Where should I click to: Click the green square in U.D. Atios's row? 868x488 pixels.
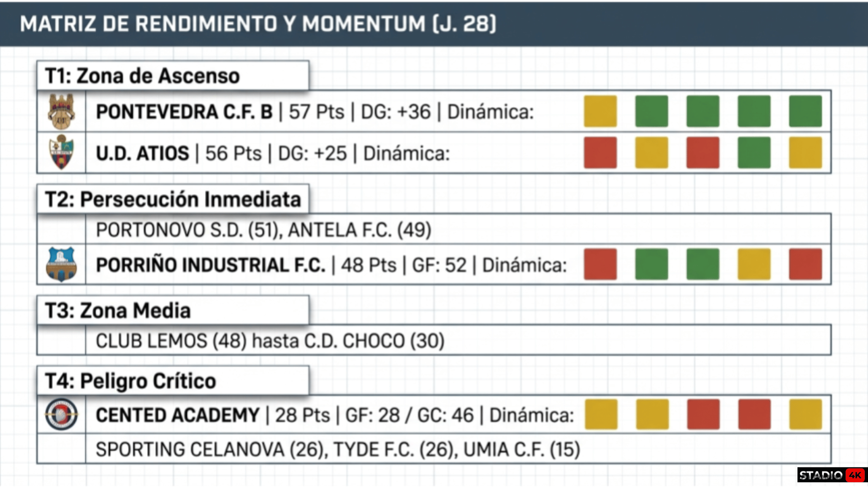[x=754, y=153]
